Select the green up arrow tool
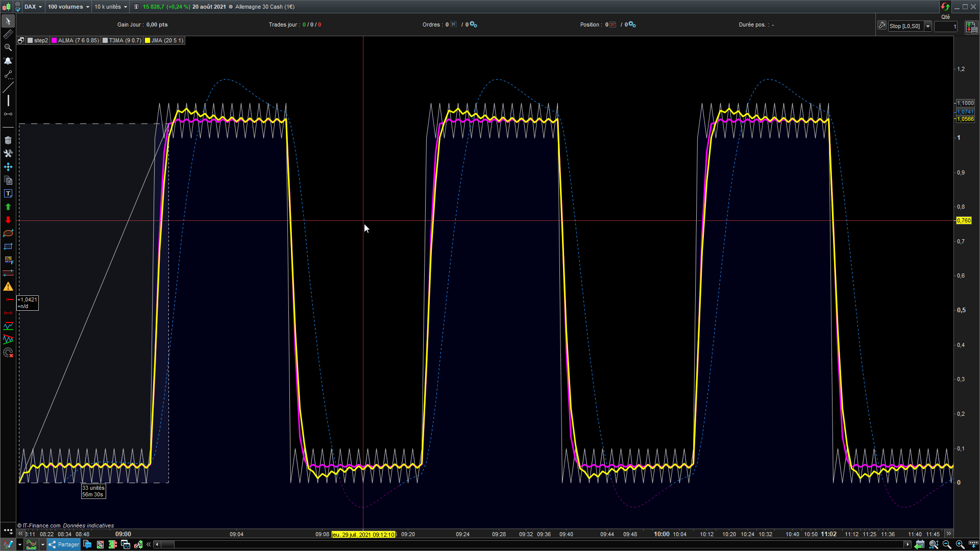 point(8,207)
